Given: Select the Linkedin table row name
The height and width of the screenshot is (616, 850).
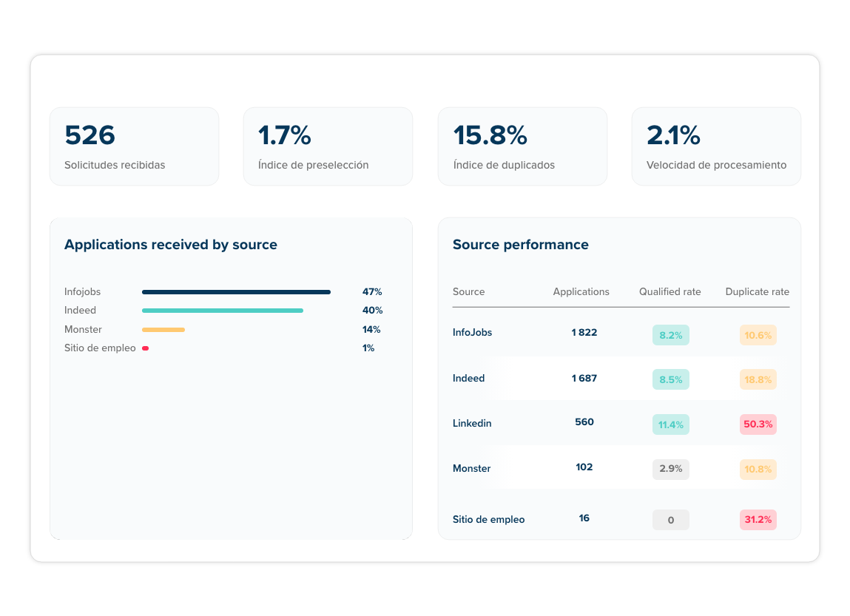Looking at the screenshot, I should pos(472,423).
